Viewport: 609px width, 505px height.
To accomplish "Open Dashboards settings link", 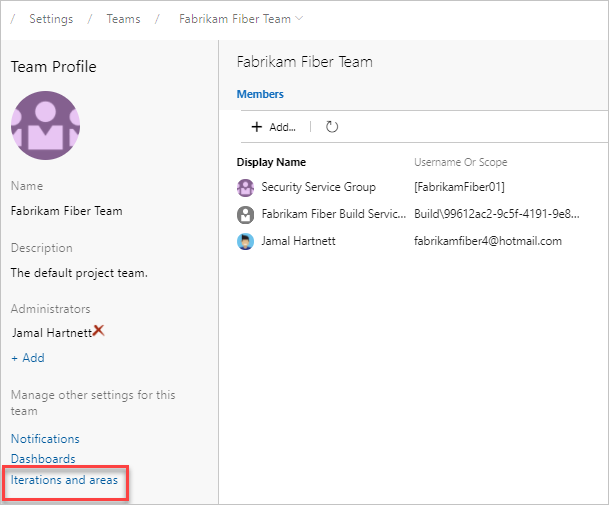I will click(x=43, y=459).
